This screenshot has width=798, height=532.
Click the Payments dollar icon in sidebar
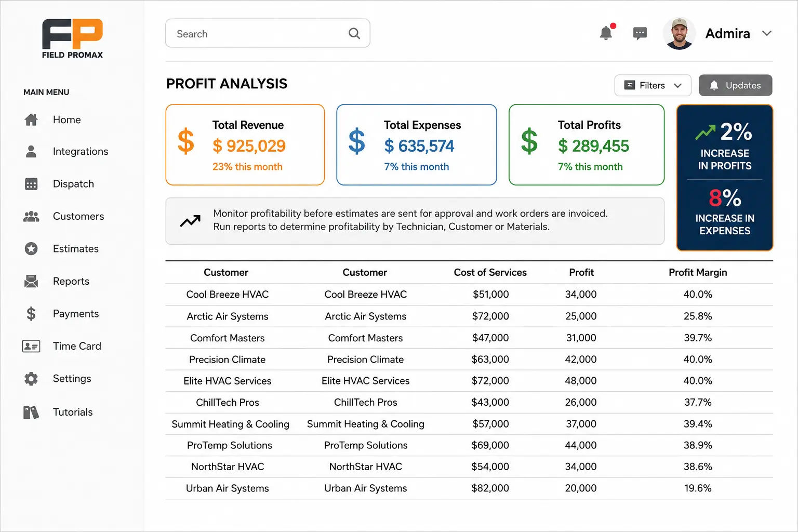(31, 314)
